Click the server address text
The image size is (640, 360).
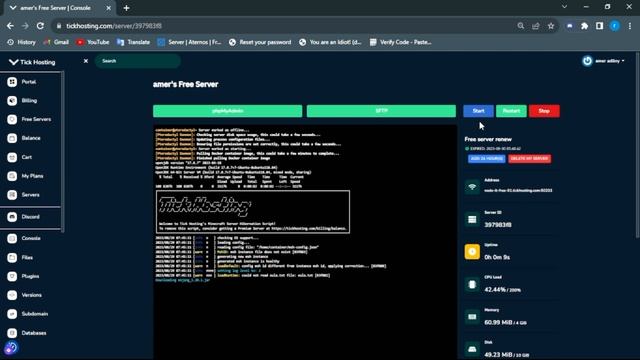pos(518,190)
